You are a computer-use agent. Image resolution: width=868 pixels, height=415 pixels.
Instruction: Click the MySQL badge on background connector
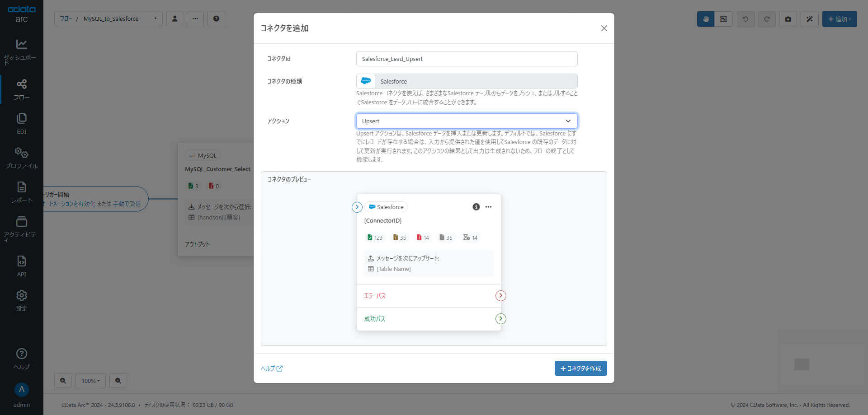(x=203, y=155)
